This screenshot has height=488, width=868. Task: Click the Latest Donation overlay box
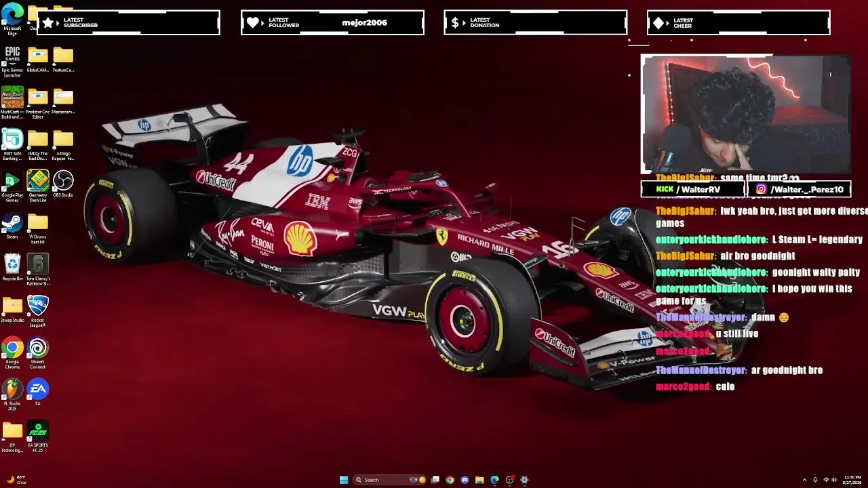(x=536, y=22)
